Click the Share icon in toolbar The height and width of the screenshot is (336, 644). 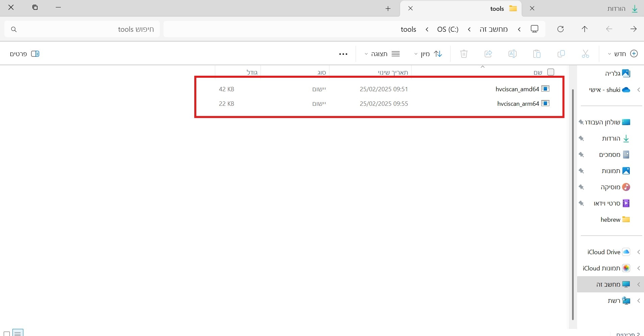(x=488, y=54)
